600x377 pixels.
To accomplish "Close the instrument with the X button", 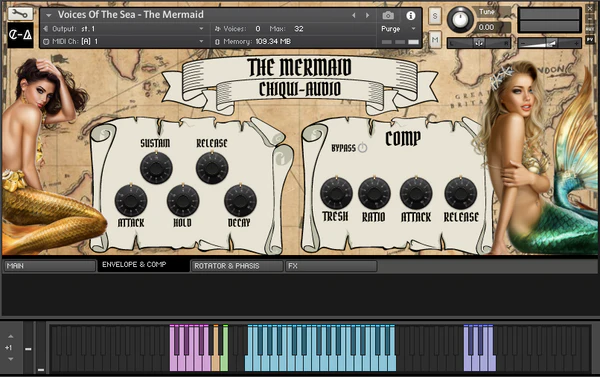I will pyautogui.click(x=590, y=8).
